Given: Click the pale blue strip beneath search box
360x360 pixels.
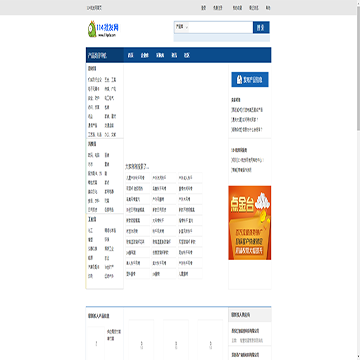Looking at the screenshot, I should click(222, 38).
